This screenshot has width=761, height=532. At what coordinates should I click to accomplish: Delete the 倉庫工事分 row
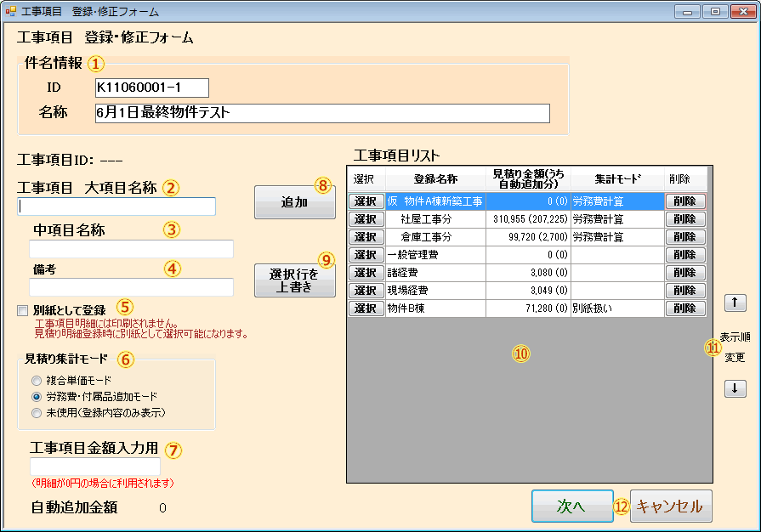coord(685,237)
